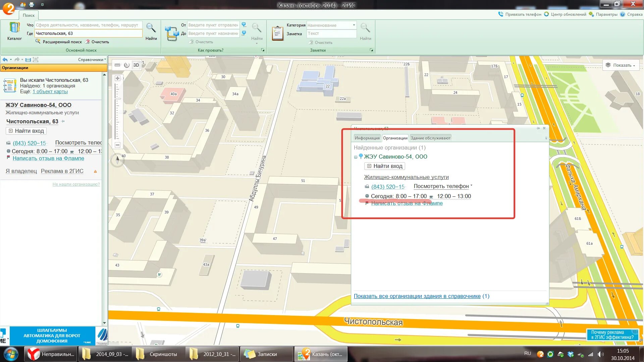Open quick access toolbar customize dropdown
Screen dimensions: 644x362
pyautogui.click(x=42, y=5)
